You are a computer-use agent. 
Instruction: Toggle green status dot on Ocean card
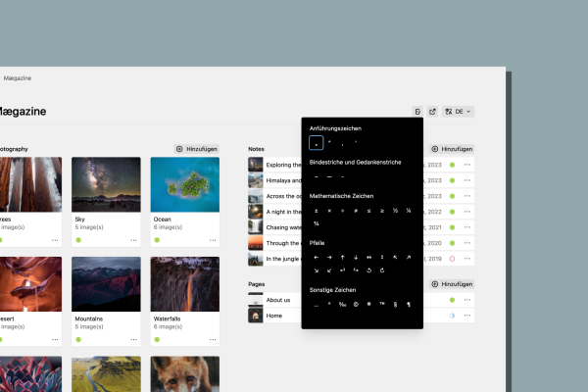tap(157, 240)
